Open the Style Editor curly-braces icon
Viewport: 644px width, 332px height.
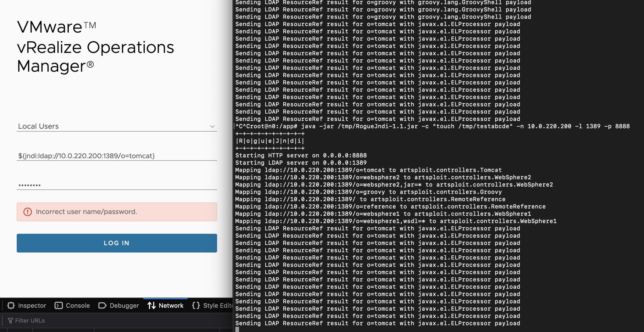197,305
